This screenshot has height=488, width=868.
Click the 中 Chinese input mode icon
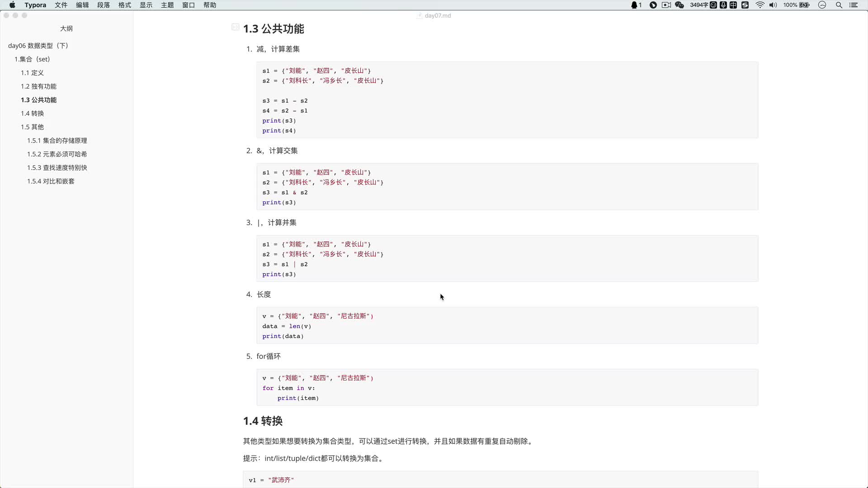pos(733,5)
